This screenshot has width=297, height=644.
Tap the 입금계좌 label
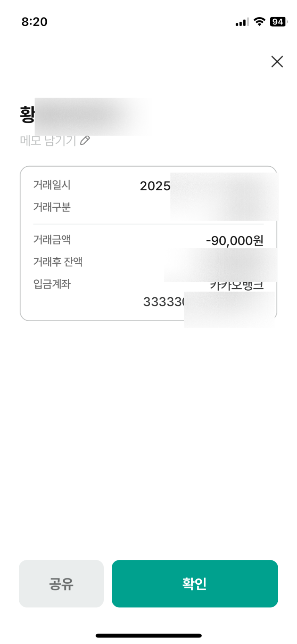[x=52, y=284]
